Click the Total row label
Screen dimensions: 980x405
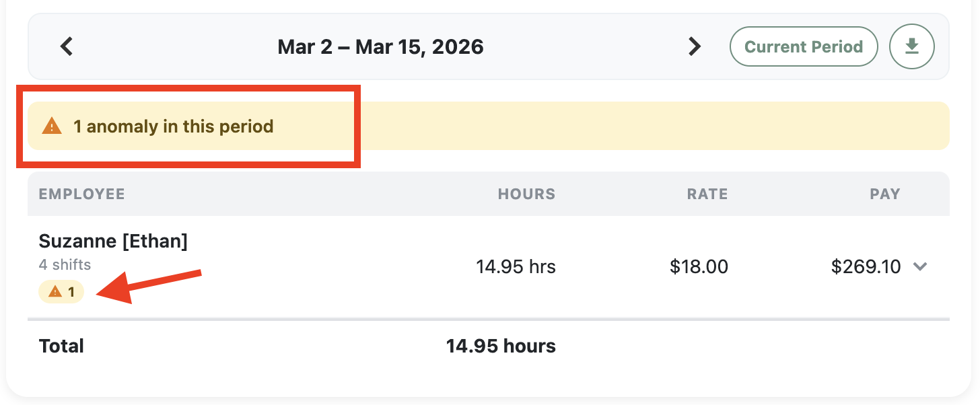[x=61, y=346]
